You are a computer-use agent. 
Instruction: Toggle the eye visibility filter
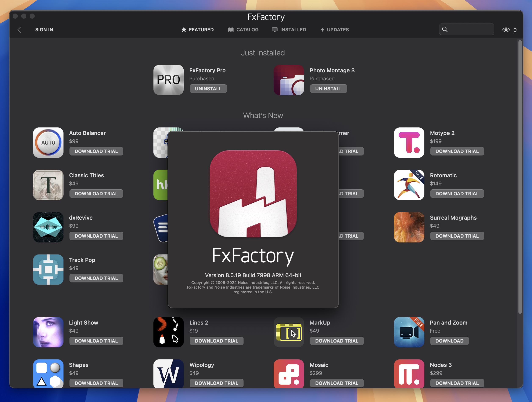pos(506,30)
